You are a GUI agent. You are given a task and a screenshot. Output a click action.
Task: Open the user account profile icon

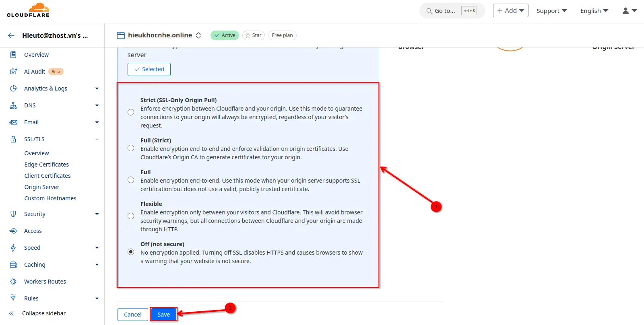point(630,11)
